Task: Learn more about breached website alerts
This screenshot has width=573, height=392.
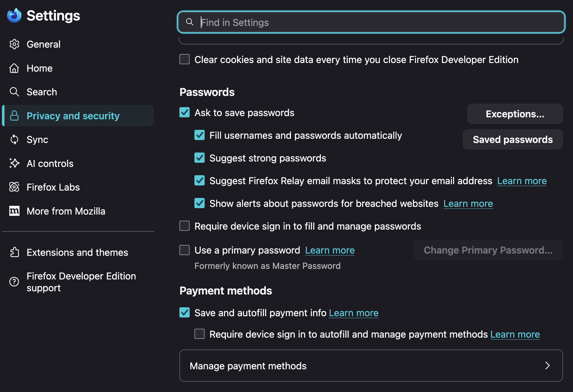Action: (468, 203)
